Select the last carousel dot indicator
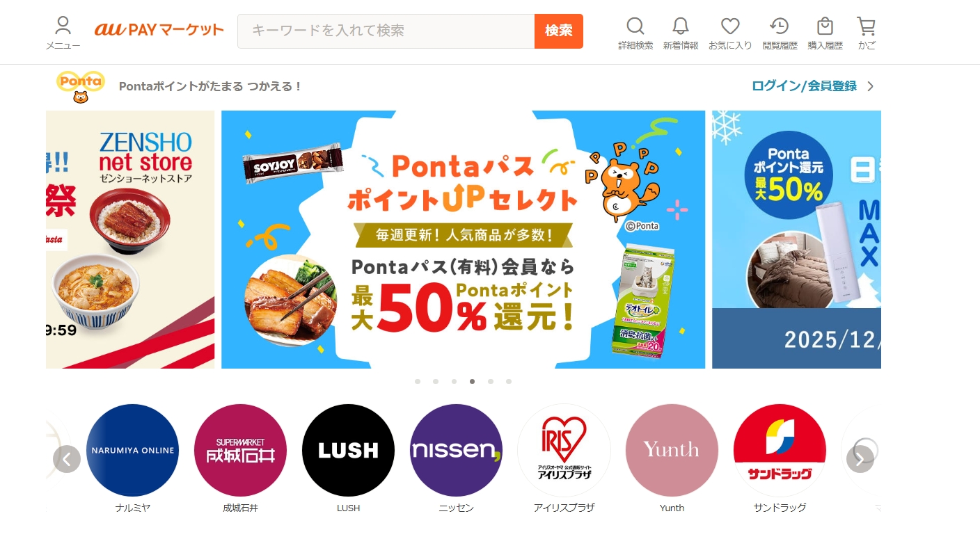This screenshot has height=539, width=980. [509, 381]
